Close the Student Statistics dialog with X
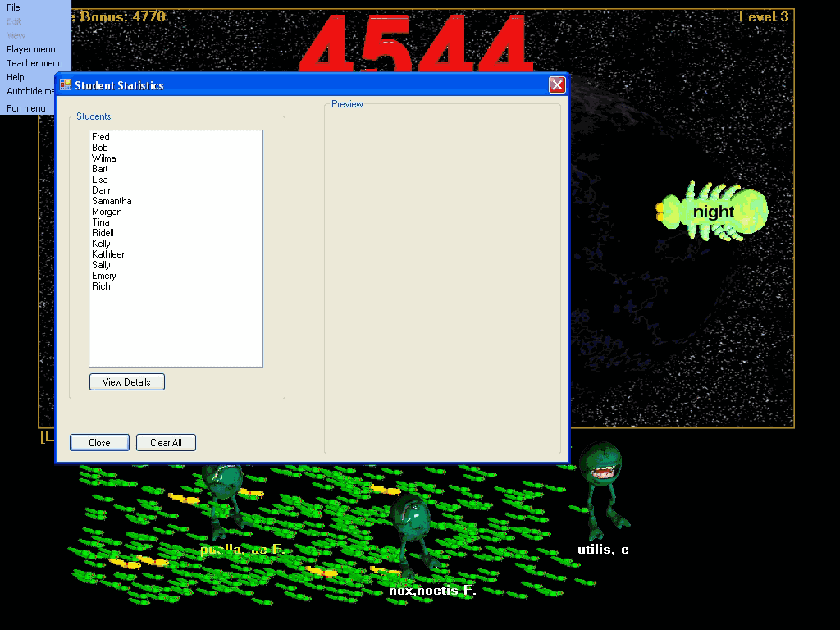Viewport: 840px width, 630px height. tap(557, 84)
